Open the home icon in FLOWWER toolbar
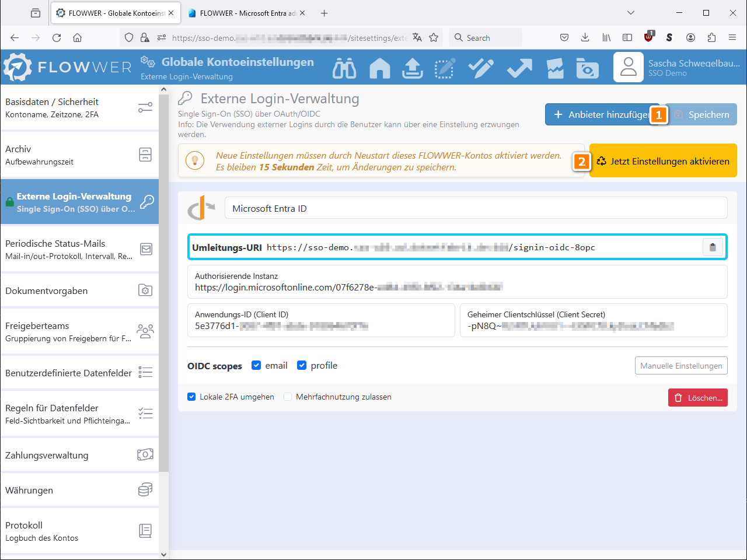The height and width of the screenshot is (560, 747). coord(379,68)
